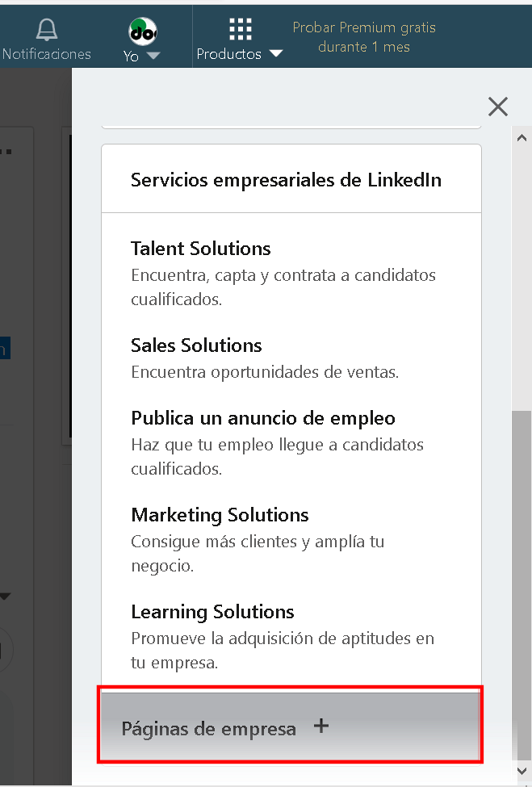Click the plus icon beside Páginas de empresa
Viewport: 532px width, 787px height.
(x=321, y=726)
